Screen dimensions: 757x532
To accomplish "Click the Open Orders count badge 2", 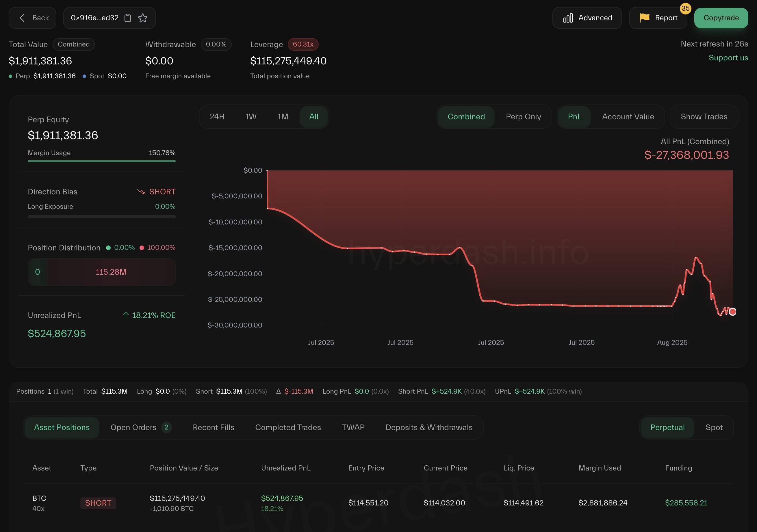I will (x=166, y=427).
